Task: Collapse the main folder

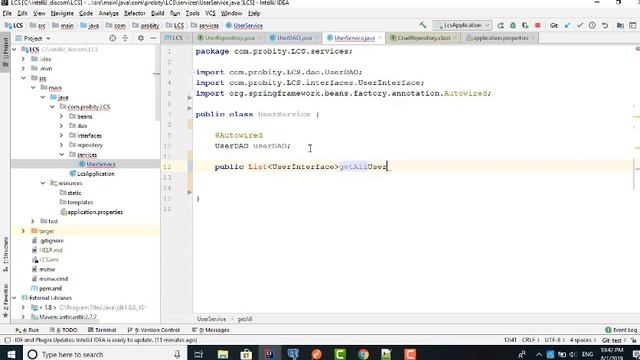Action: (33, 87)
